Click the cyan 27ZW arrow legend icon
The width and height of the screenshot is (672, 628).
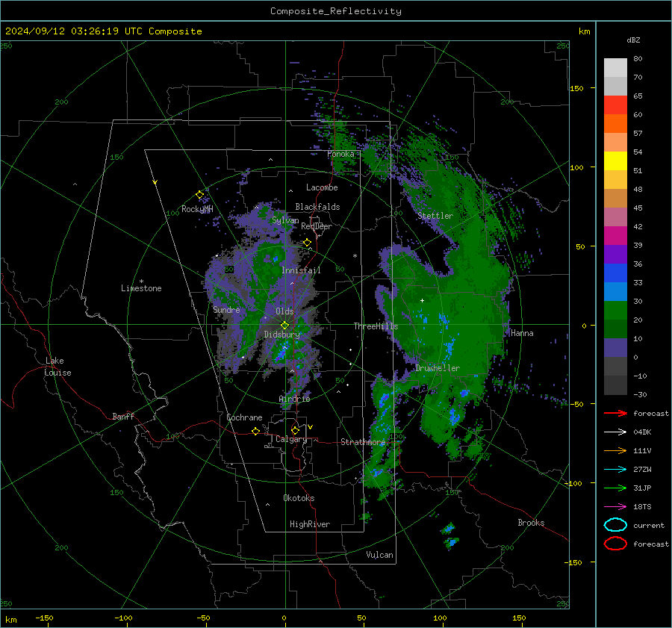(615, 470)
